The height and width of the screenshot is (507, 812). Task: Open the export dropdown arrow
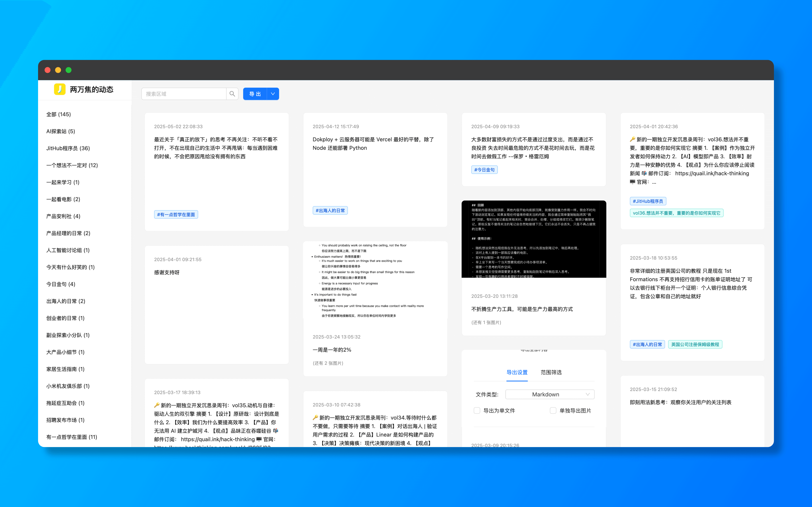tap(273, 94)
